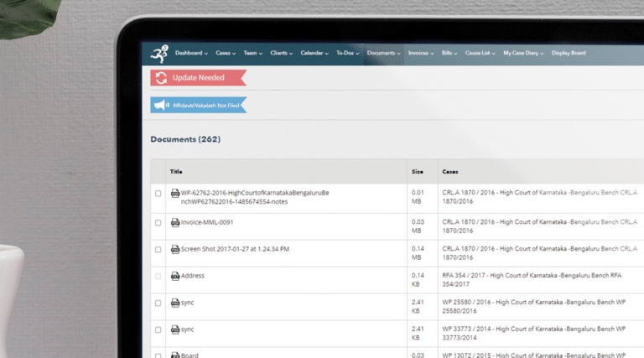The image size is (644, 358).
Task: Open the Board document
Action: 190,355
